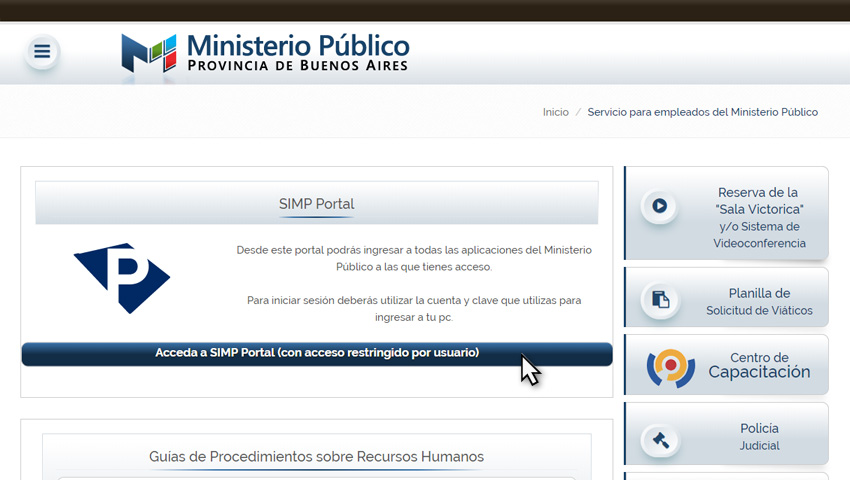Screen dimensions: 850x480
Task: Click the play icon for Sala Victorica
Action: click(x=659, y=206)
